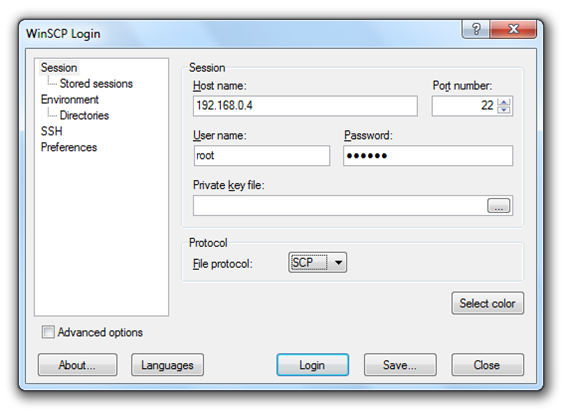Click the Login button
Image resolution: width=564 pixels, height=416 pixels.
click(x=312, y=365)
